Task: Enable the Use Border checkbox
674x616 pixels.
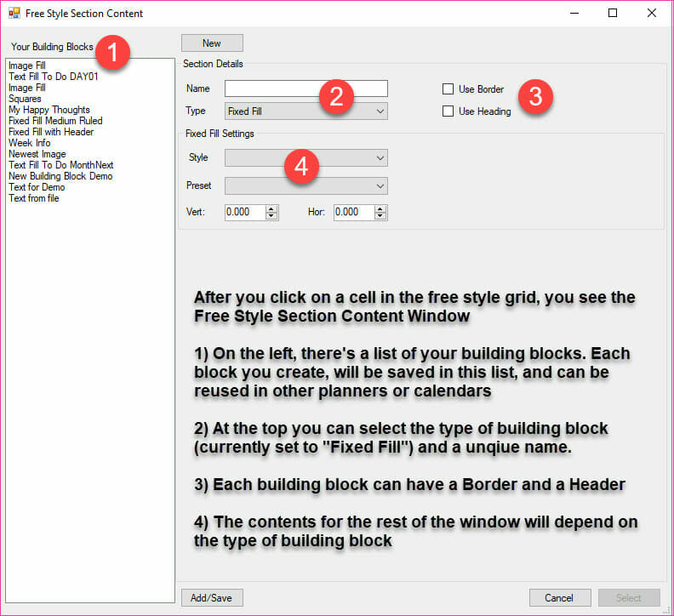Action: point(448,89)
